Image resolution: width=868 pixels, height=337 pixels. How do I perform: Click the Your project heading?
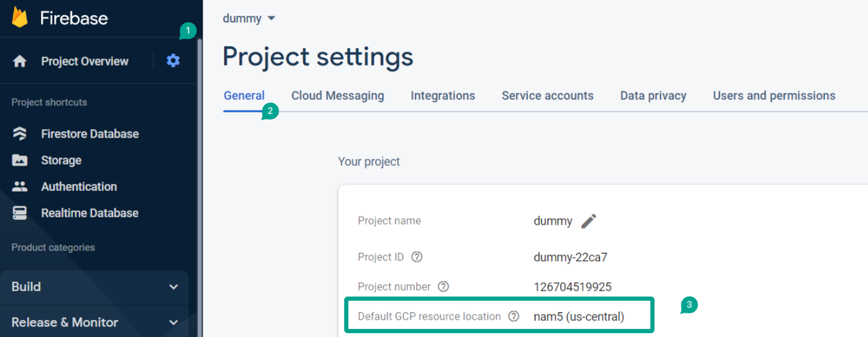click(369, 161)
